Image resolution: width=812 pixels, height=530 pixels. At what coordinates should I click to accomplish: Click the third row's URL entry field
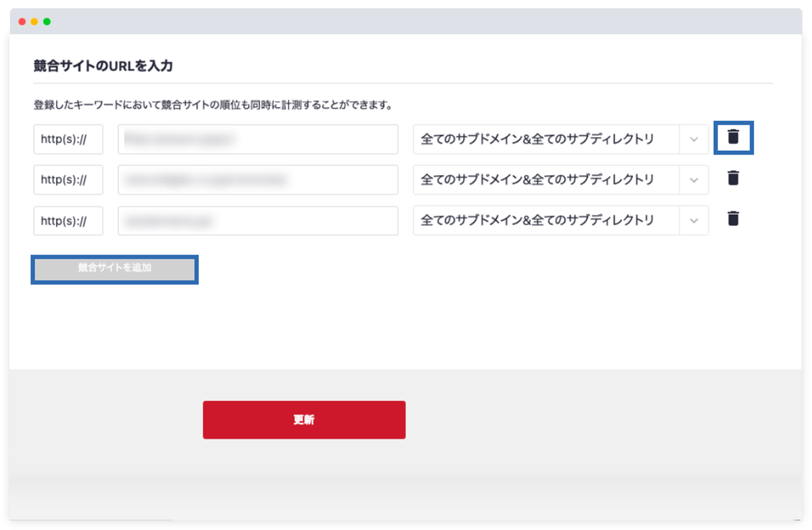pos(257,220)
